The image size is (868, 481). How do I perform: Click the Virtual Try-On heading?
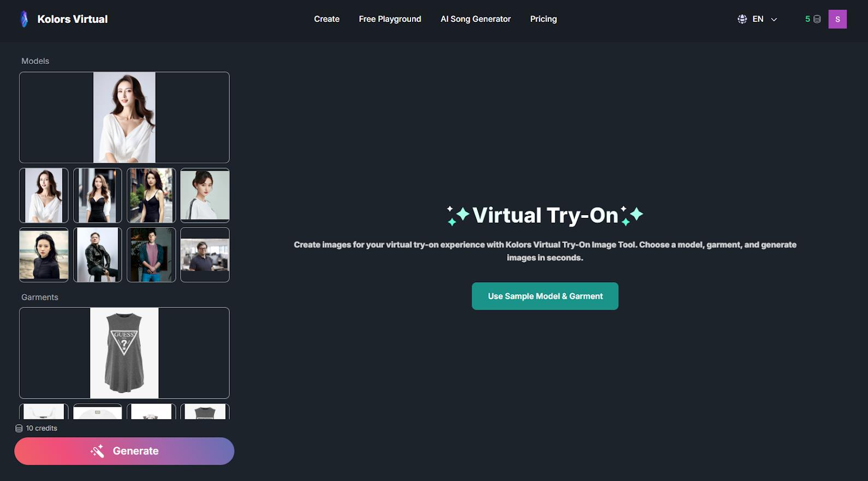545,215
